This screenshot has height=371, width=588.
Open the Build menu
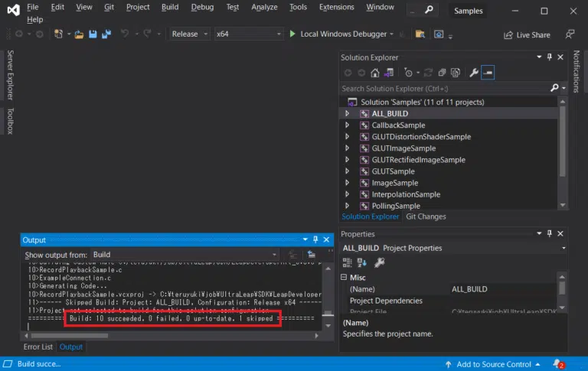170,7
